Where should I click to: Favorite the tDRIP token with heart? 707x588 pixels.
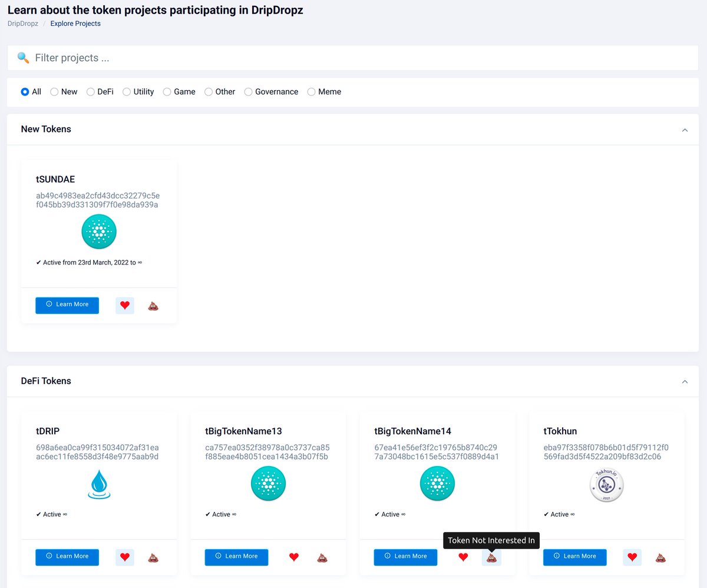tap(124, 557)
